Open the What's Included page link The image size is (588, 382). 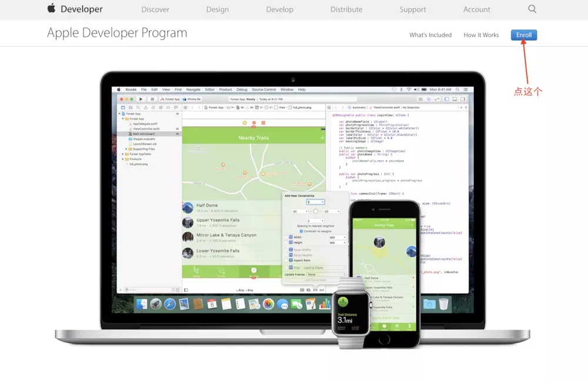point(430,35)
